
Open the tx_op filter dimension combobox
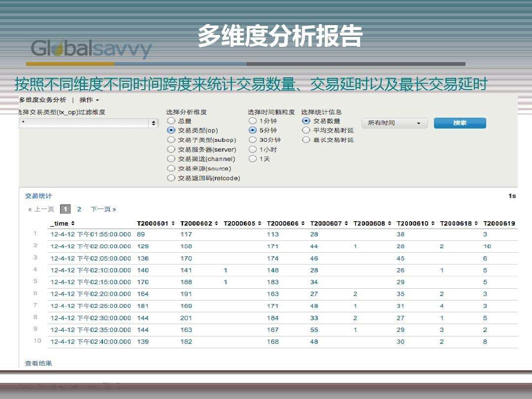click(x=89, y=123)
